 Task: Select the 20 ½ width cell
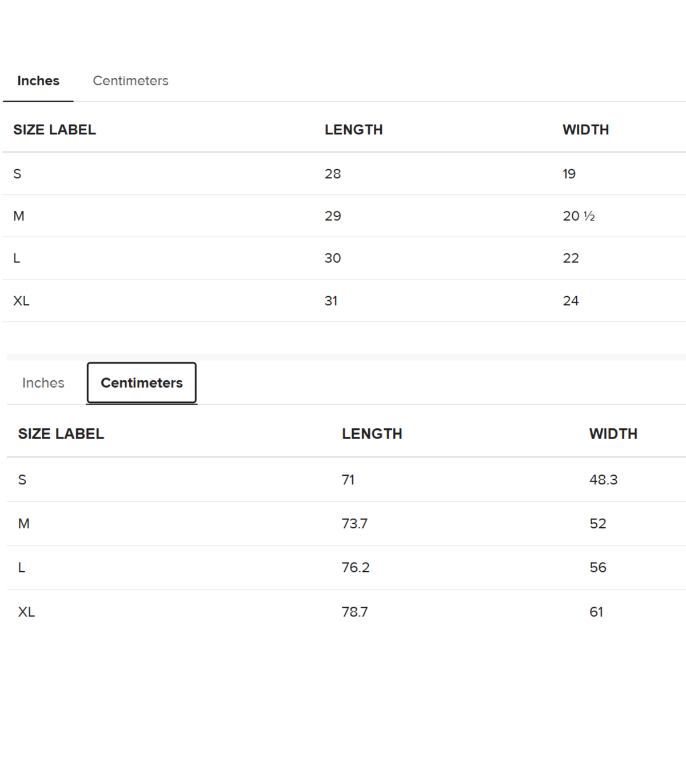(x=579, y=216)
